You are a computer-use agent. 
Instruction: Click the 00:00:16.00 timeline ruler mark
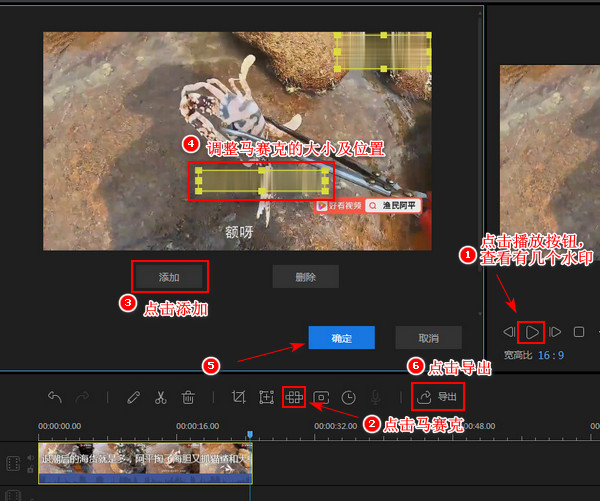197,426
